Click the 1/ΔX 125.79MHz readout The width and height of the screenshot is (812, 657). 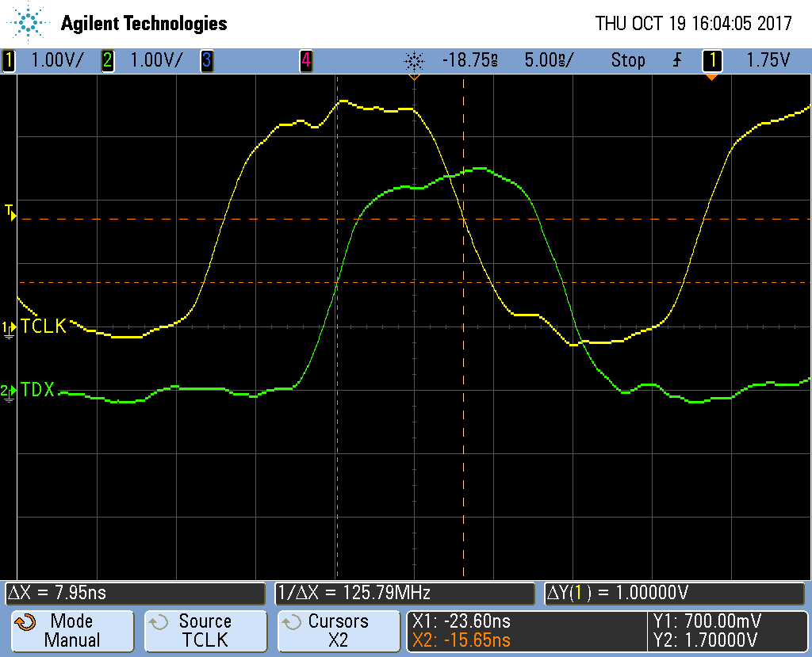[x=405, y=593]
